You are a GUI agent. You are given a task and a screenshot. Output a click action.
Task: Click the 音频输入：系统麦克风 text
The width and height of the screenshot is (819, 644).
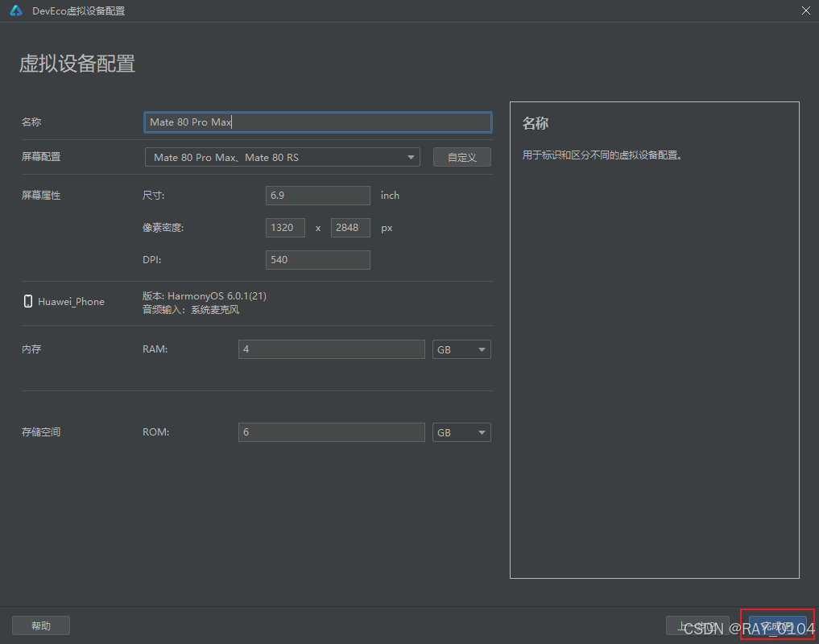(x=191, y=310)
